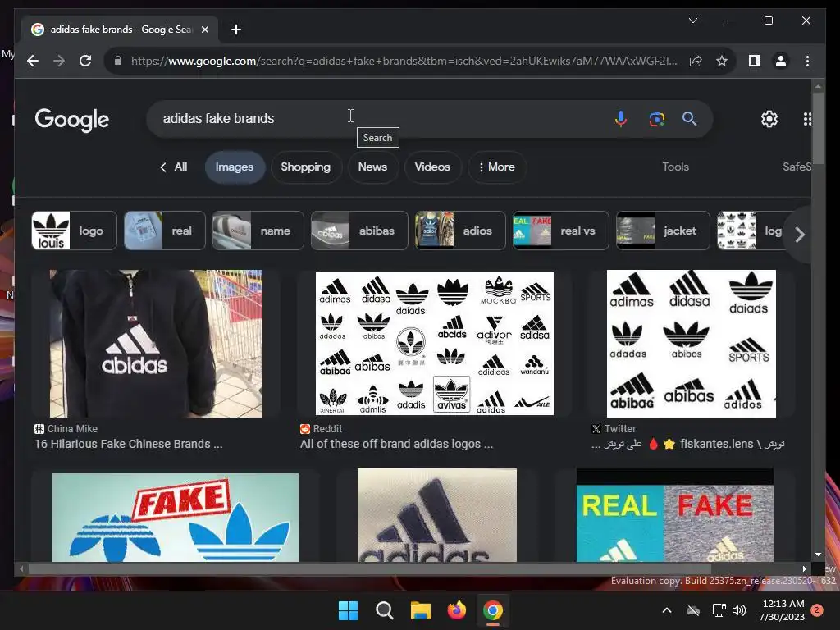Screen dimensions: 840x630
Task: Open fiskantes.lens tweet title link
Action: [688, 444]
